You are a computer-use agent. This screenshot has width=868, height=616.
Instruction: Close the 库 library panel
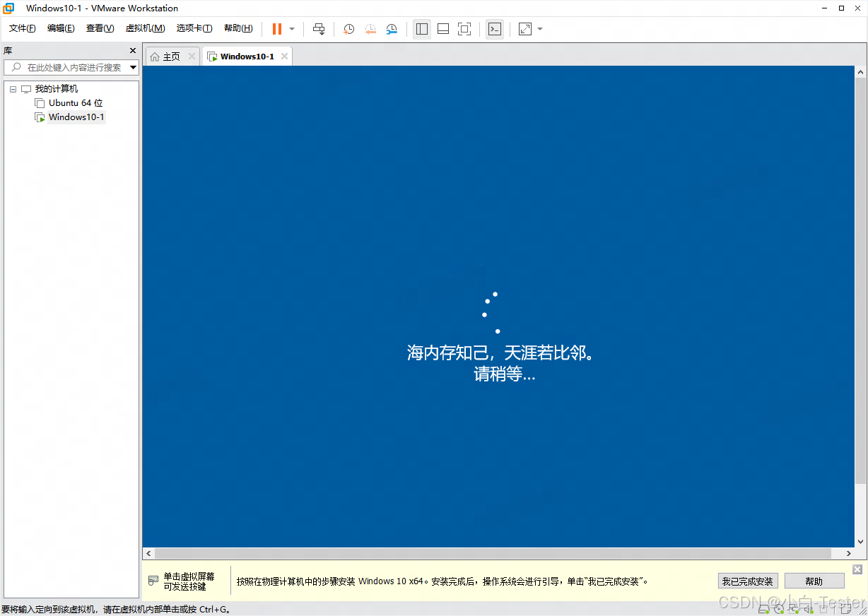tap(132, 51)
